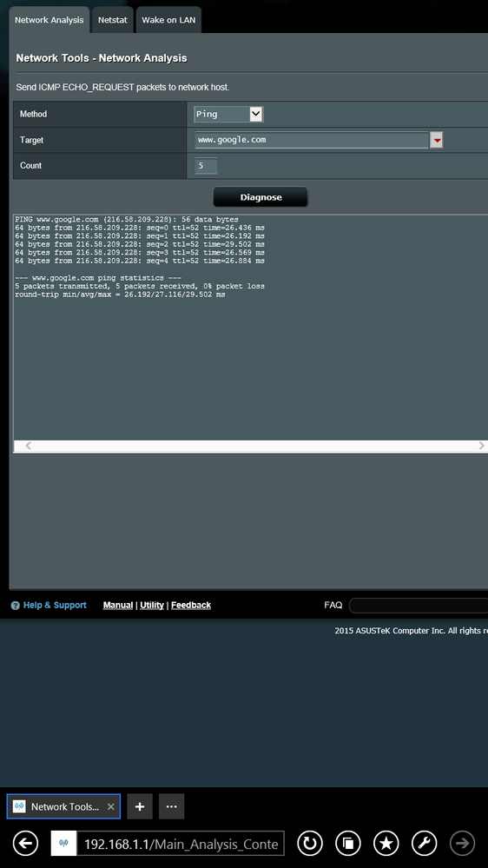The height and width of the screenshot is (868, 488).
Task: Close the Network Tools browser tab
Action: [110, 806]
